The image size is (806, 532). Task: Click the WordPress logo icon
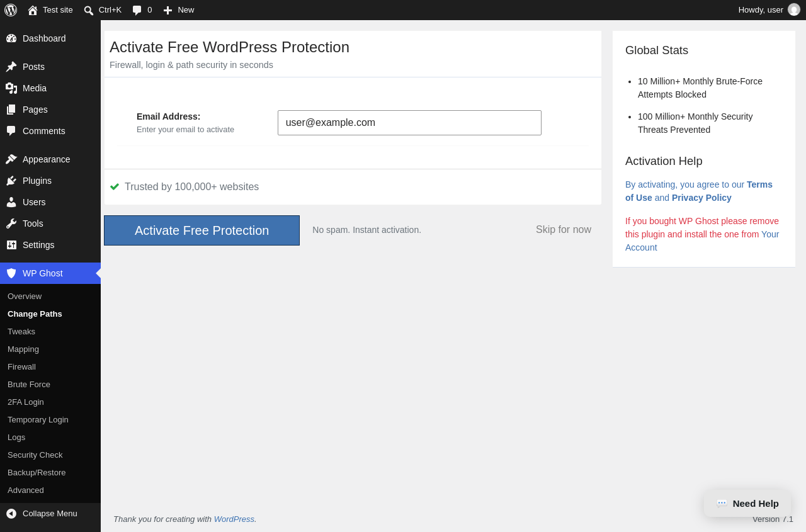pos(11,10)
